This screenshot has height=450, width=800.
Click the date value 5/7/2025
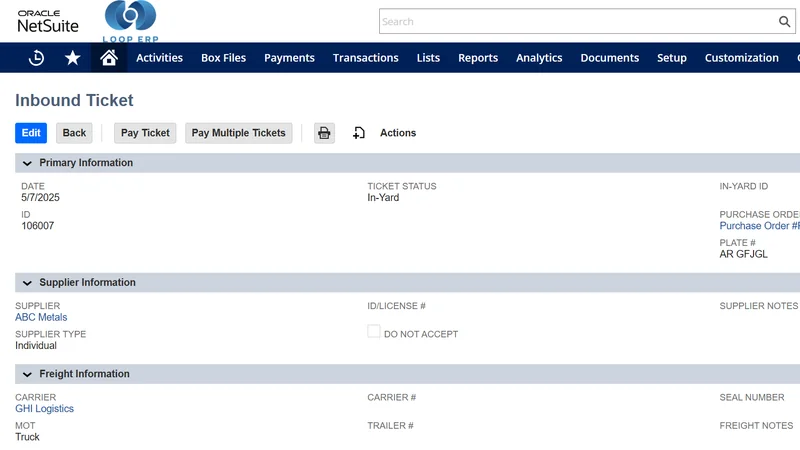coord(40,197)
